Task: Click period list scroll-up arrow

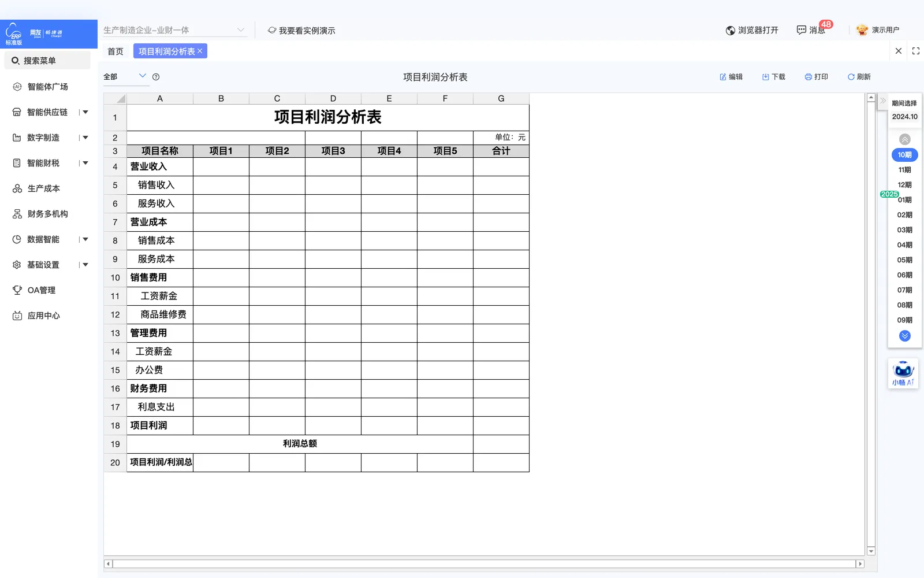Action: (905, 139)
